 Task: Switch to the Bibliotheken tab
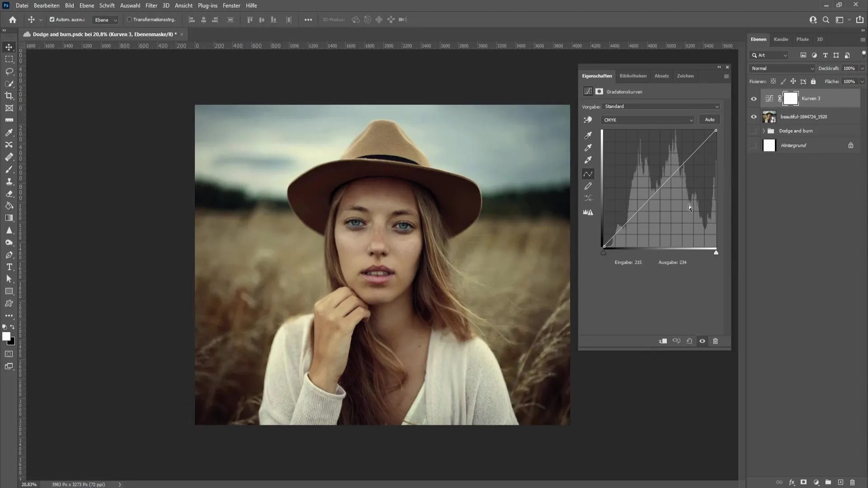(x=633, y=75)
